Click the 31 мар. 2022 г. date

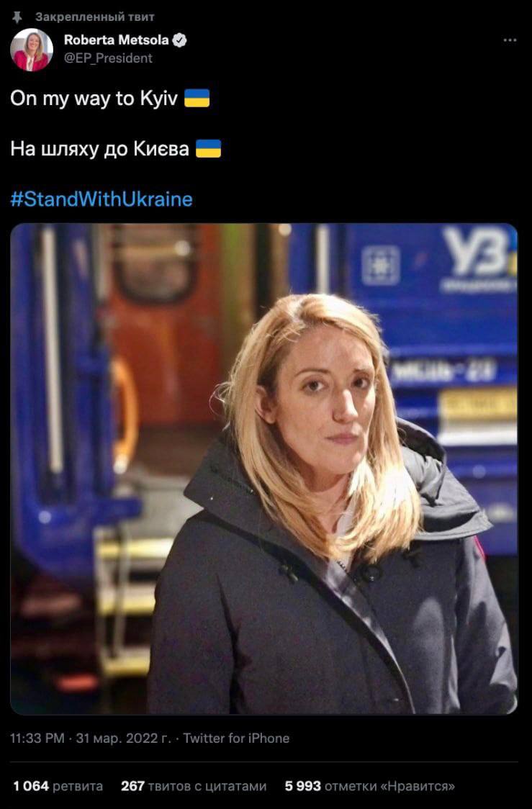[123, 738]
